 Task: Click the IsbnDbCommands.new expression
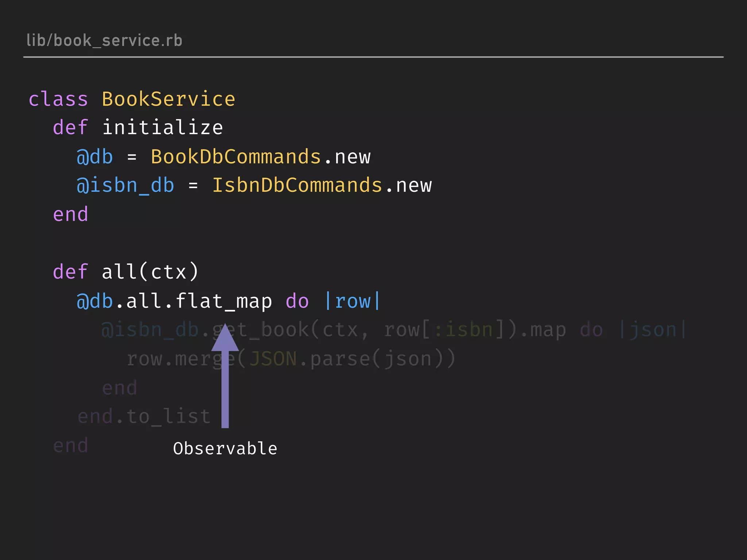click(322, 186)
